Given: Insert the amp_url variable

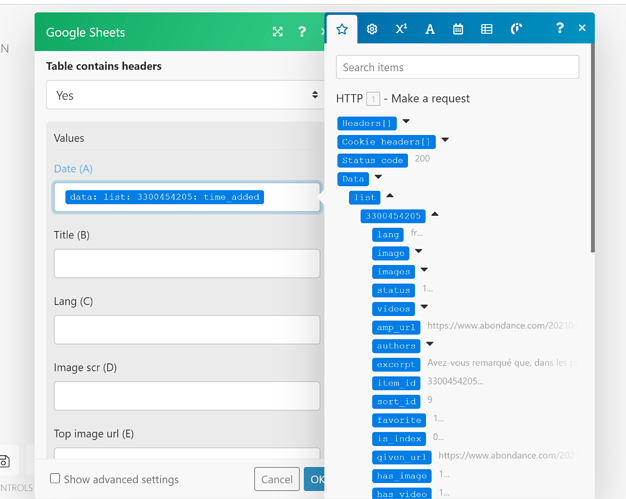Looking at the screenshot, I should pyautogui.click(x=395, y=327).
